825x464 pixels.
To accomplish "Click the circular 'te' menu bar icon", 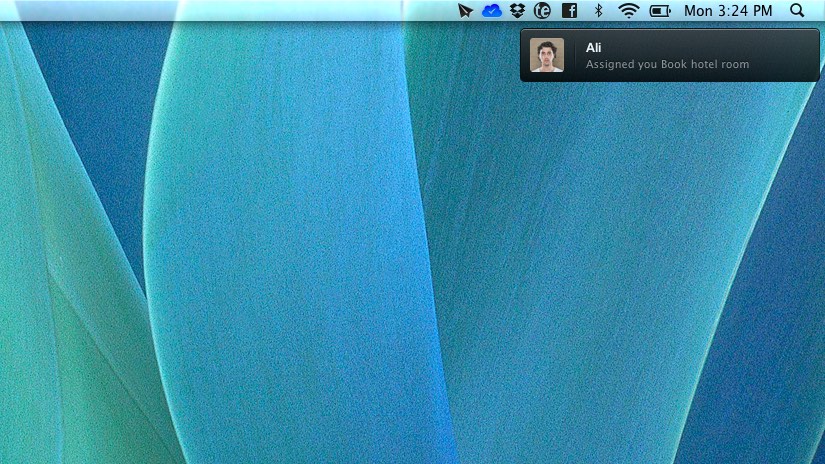I will [x=542, y=11].
